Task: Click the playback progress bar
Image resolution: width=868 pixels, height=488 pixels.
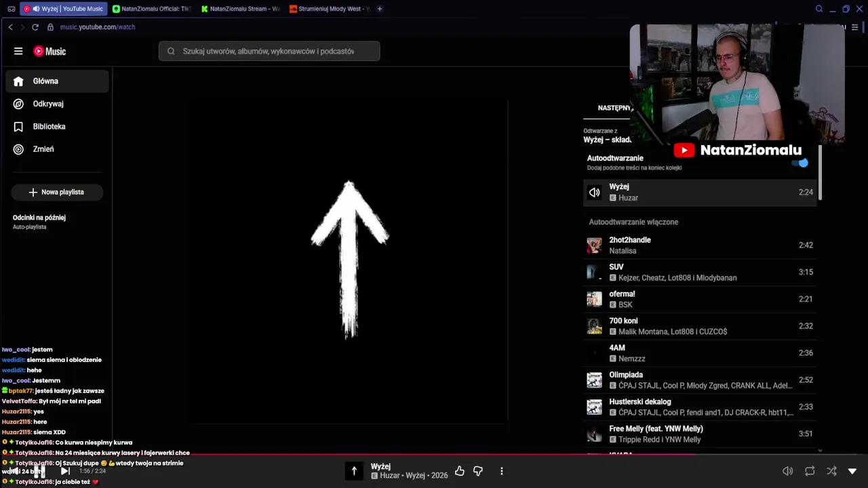Action: pyautogui.click(x=434, y=455)
